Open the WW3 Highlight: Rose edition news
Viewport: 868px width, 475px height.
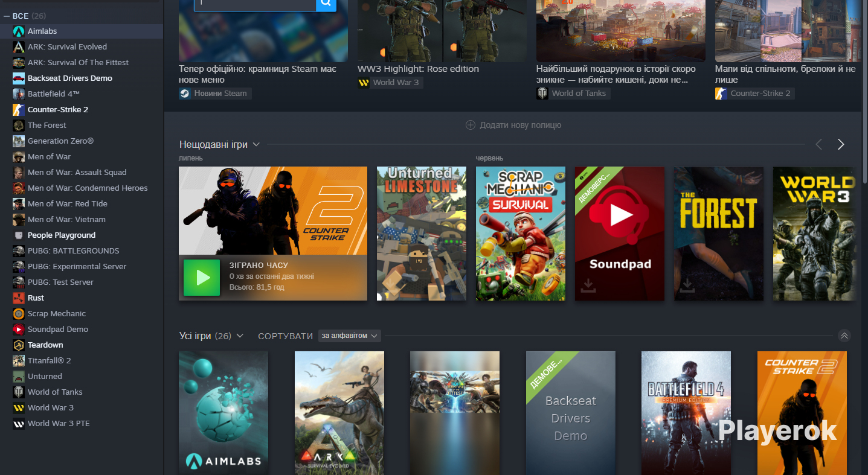pyautogui.click(x=418, y=69)
